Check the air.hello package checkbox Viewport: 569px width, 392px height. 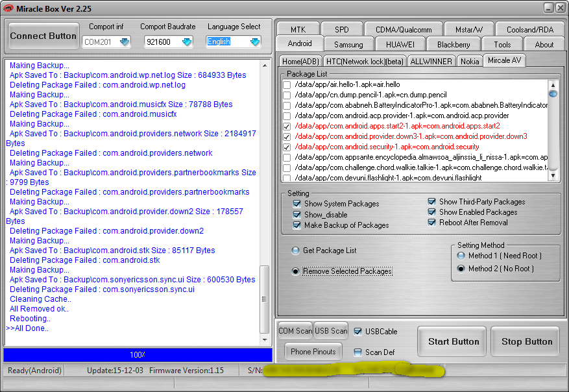287,84
